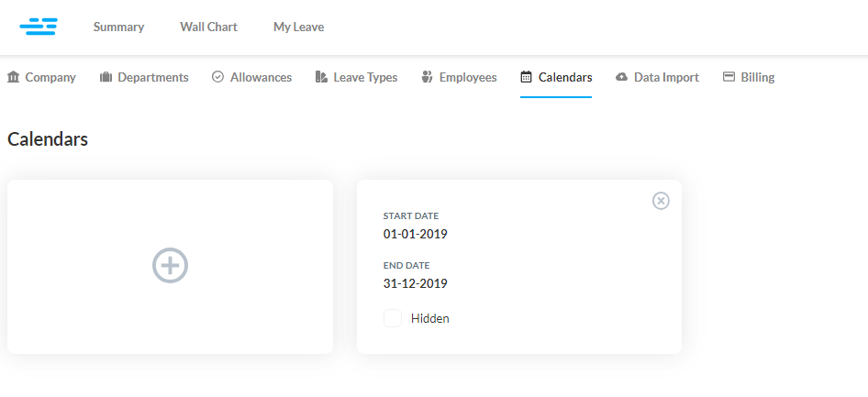868x397 pixels.
Task: Open the Wall Chart view
Action: point(208,27)
